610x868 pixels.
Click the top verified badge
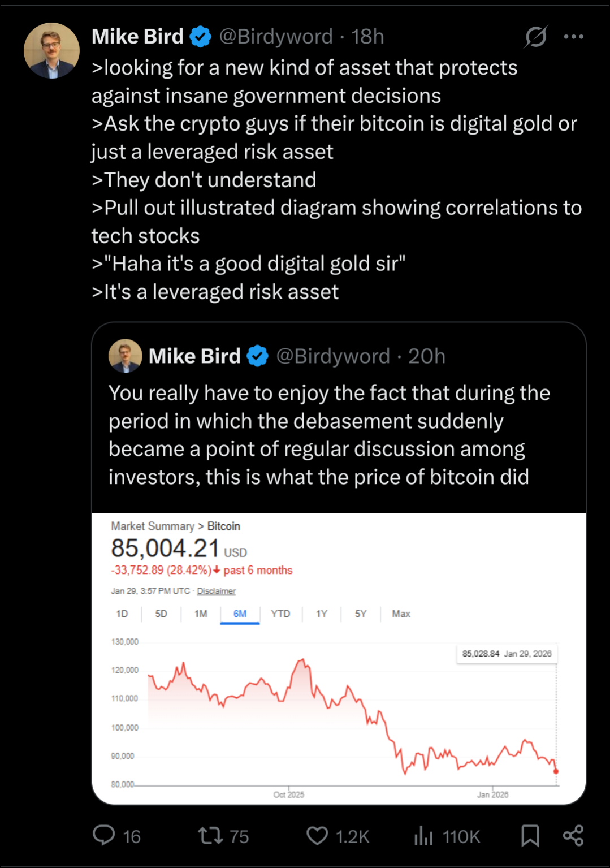tap(200, 37)
